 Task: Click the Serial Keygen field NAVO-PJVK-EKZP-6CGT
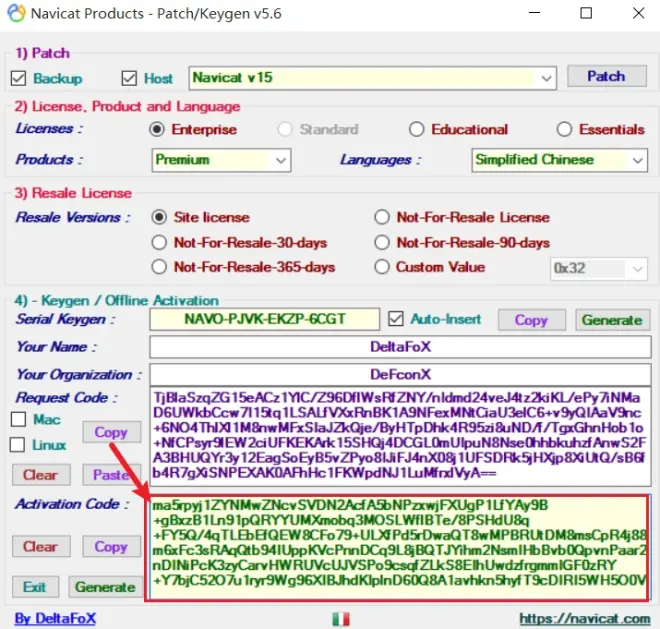(264, 319)
